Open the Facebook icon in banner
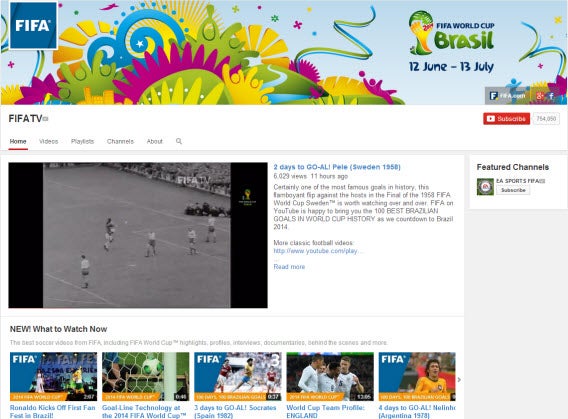Image resolution: width=568 pixels, height=419 pixels. 551,96
